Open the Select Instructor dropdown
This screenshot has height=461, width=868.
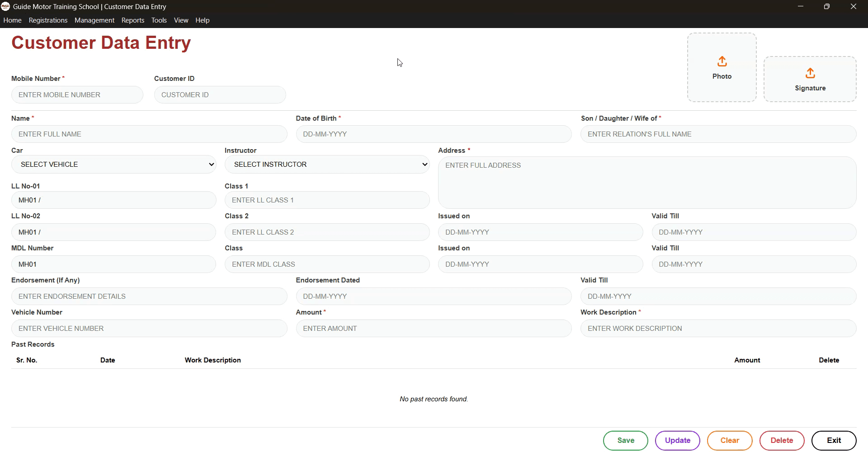pyautogui.click(x=327, y=164)
